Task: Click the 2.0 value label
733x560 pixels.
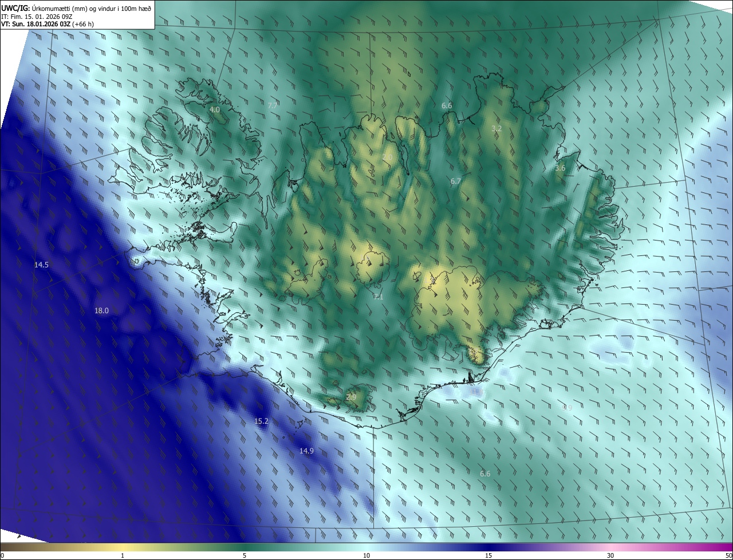Action: pyautogui.click(x=388, y=157)
